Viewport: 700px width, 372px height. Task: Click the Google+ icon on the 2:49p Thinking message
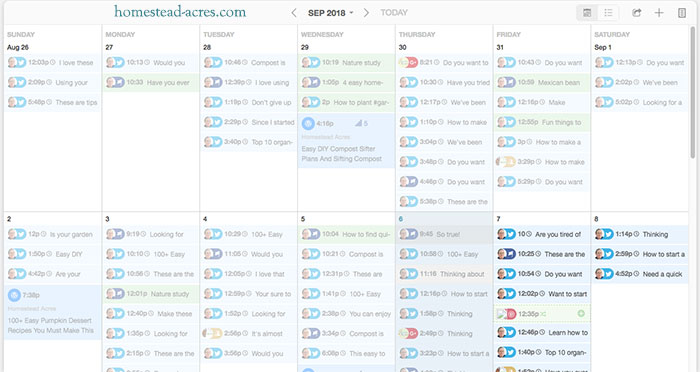click(413, 334)
